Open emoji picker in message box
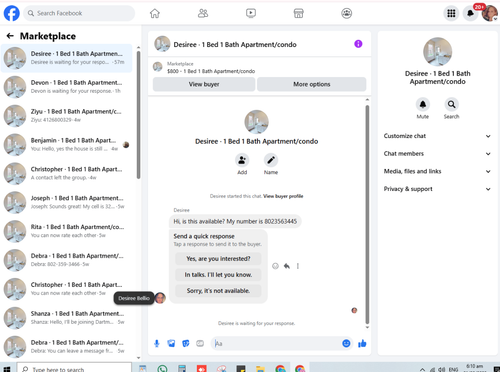This screenshot has height=372, width=500. 346,343
